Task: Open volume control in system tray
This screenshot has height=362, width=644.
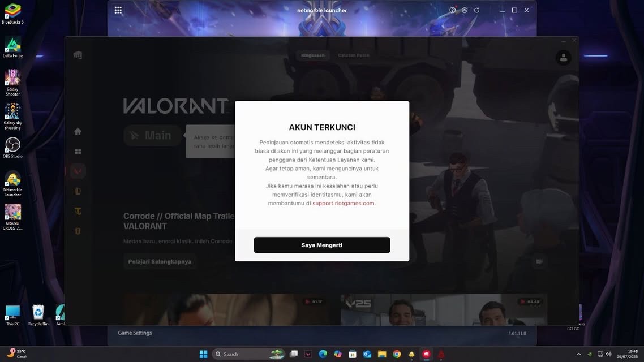Action: [608, 354]
